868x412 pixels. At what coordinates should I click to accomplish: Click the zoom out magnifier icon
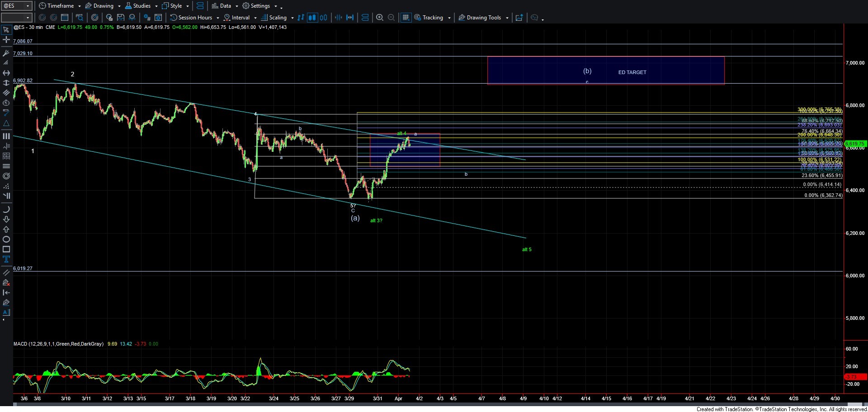pyautogui.click(x=392, y=18)
